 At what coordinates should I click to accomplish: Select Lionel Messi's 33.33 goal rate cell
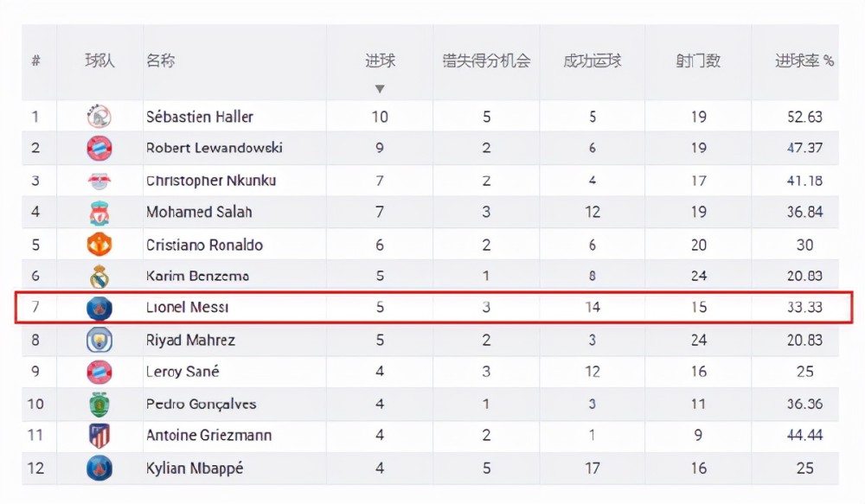pyautogui.click(x=804, y=307)
